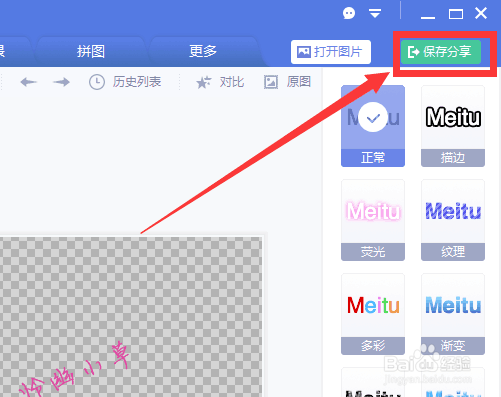Open the title bar dropdown menu arrow

(x=375, y=13)
